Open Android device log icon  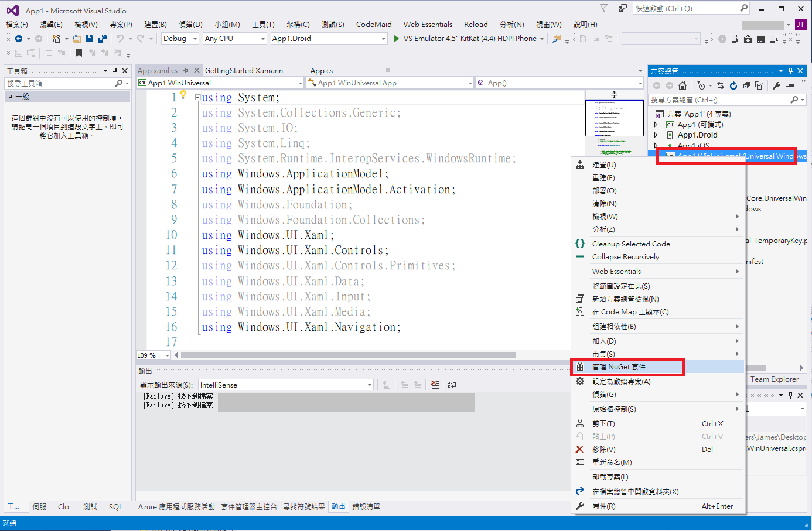coord(773,39)
